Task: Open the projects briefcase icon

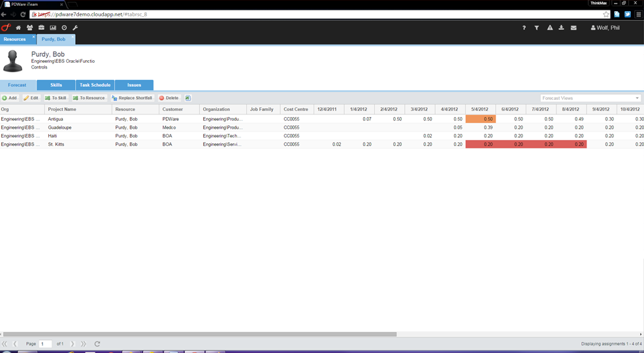Action: pos(41,27)
